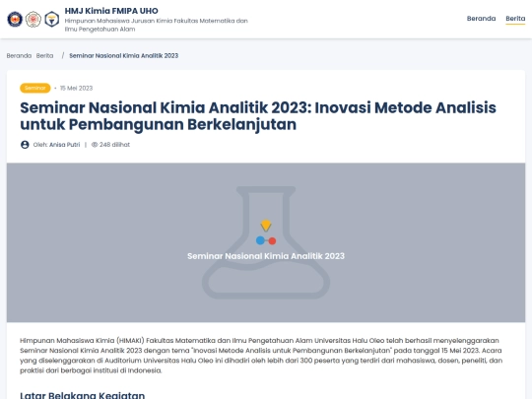Screen dimensions: 532x399
Task: Open the Berita navigation item
Action: click(x=515, y=19)
